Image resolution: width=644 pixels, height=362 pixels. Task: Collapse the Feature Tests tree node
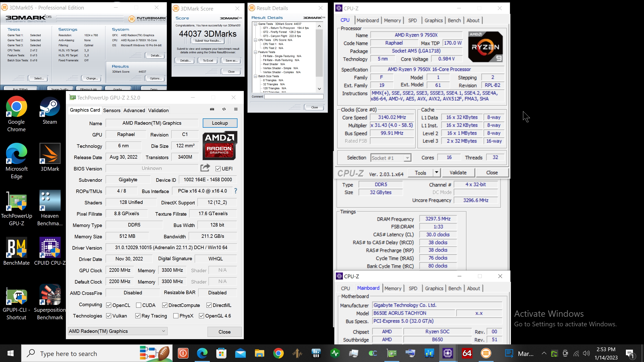point(256,52)
